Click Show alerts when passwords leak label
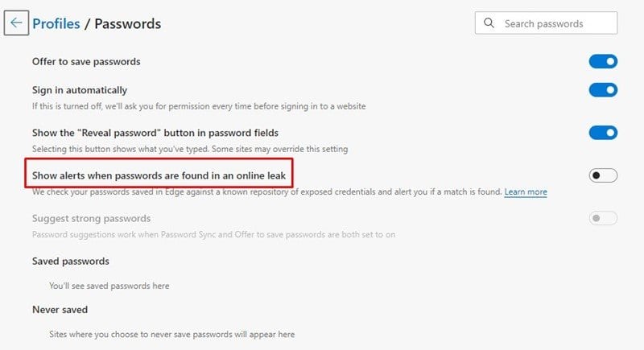The height and width of the screenshot is (350, 644). coord(159,175)
